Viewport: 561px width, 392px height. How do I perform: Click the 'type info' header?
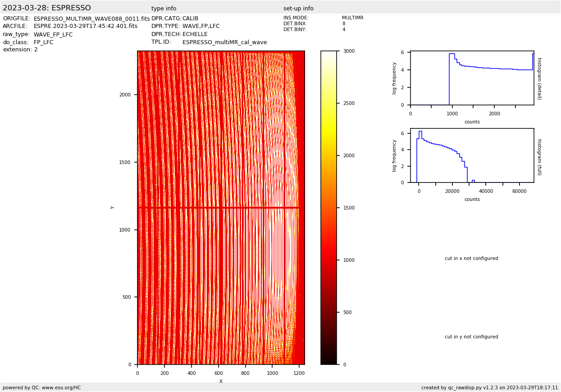pyautogui.click(x=164, y=9)
